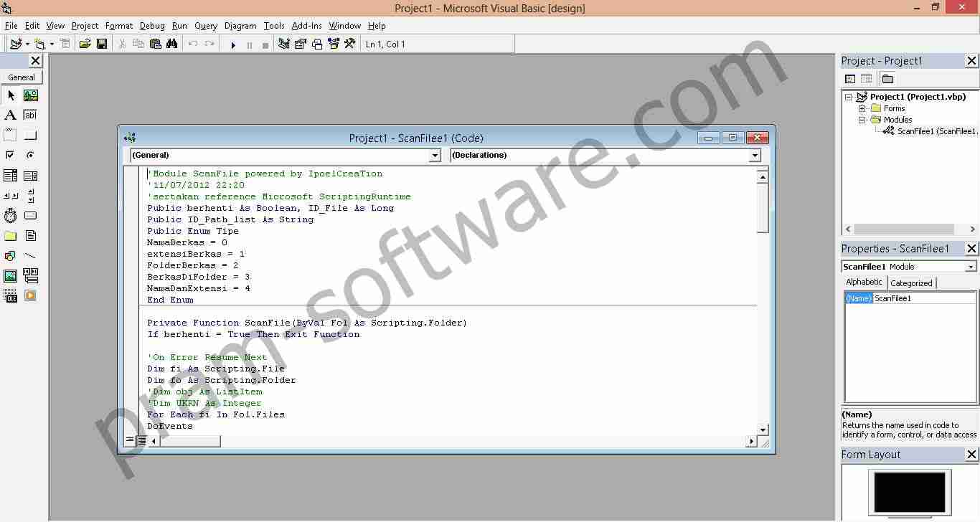Image resolution: width=980 pixels, height=522 pixels.
Task: Select the Label control tool
Action: tap(11, 115)
